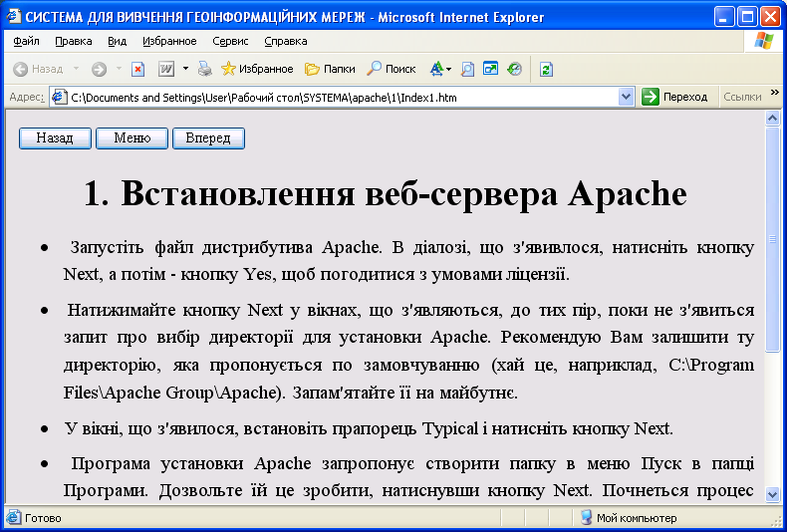Open the Правка menu
The image size is (787, 532).
coord(74,41)
